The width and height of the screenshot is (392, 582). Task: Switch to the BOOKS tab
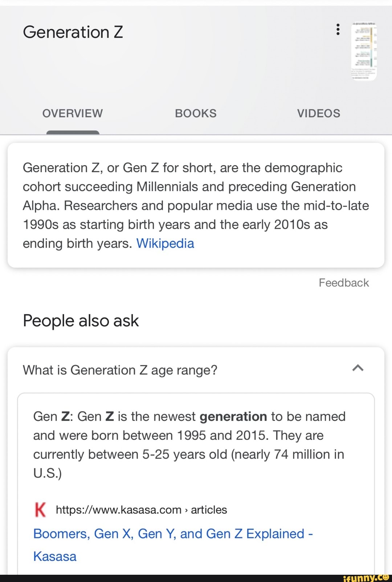click(x=196, y=113)
